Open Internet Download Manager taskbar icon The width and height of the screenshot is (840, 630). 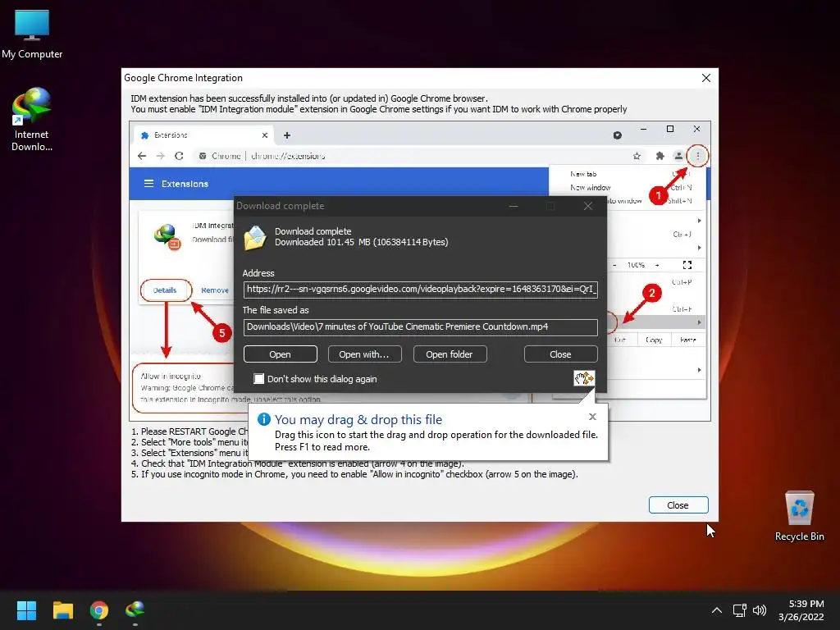[x=135, y=610]
